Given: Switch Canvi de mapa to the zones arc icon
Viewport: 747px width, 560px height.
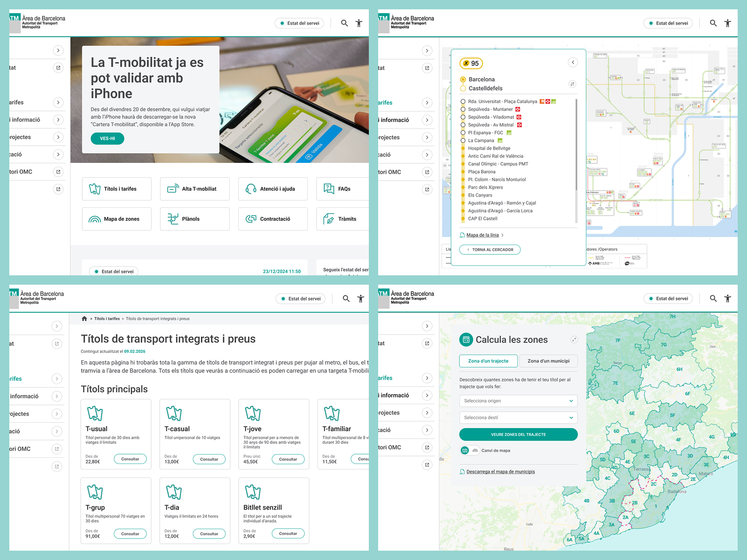Looking at the screenshot, I should pos(475,450).
